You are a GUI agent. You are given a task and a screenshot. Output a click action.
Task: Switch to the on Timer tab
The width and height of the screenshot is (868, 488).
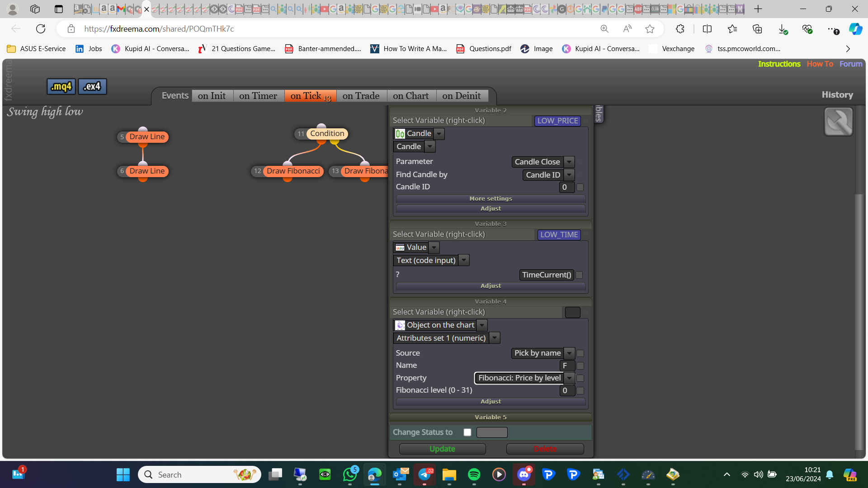click(x=258, y=96)
